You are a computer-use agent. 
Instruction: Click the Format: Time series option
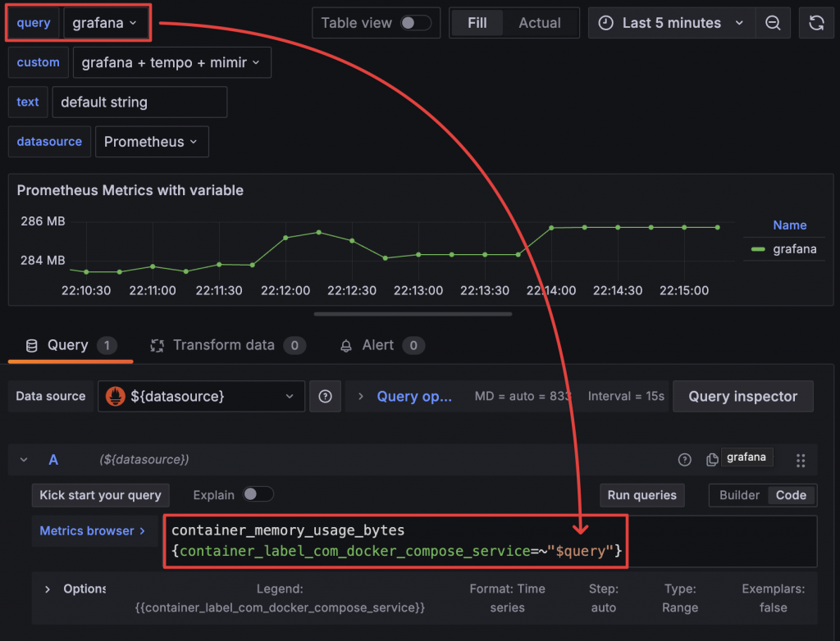(x=507, y=598)
